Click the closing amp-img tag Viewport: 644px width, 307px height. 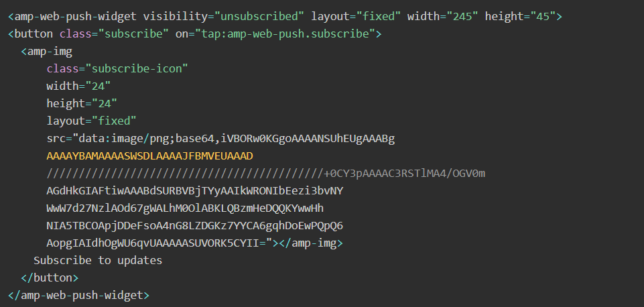[x=311, y=243]
